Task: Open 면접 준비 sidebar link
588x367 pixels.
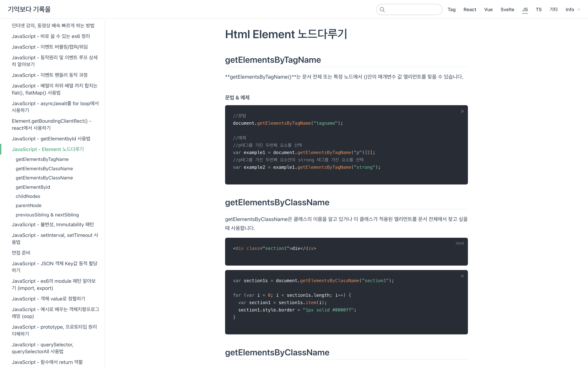Action: tap(21, 253)
